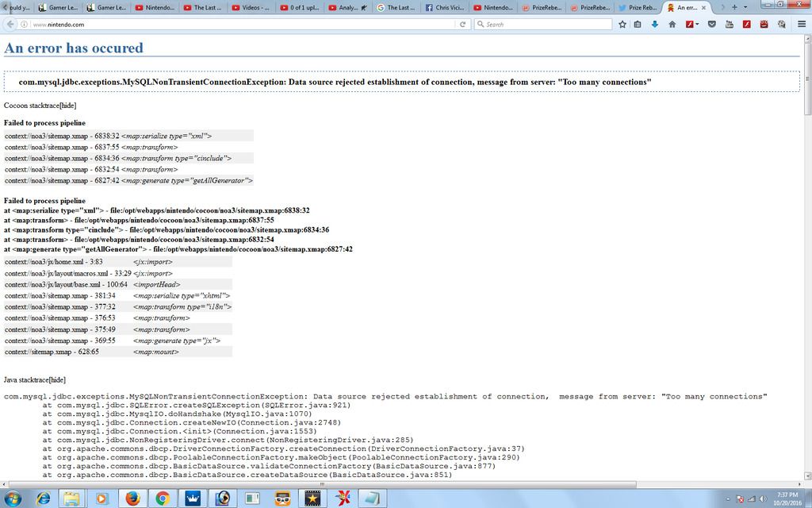This screenshot has width=812, height=508.
Task: Click into the Search box
Action: (542, 25)
